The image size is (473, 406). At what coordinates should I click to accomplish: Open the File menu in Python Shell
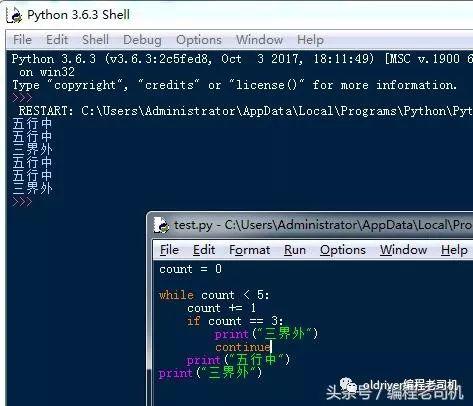[x=22, y=40]
